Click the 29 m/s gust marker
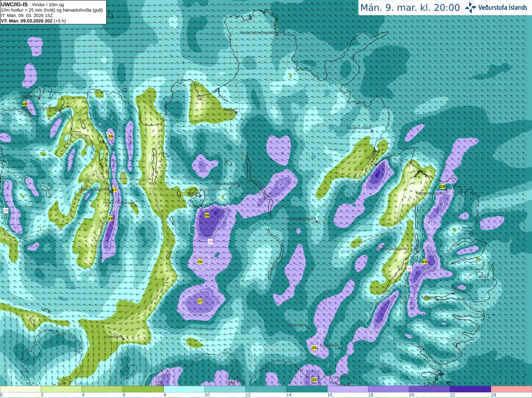Image resolution: width=532 pixels, height=398 pixels. click(x=425, y=262)
